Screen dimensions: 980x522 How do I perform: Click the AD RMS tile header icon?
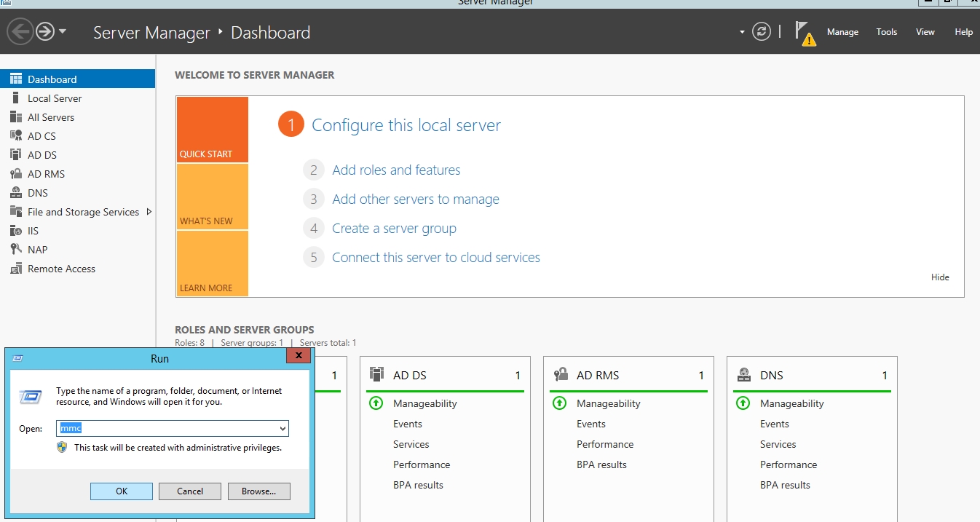point(560,375)
